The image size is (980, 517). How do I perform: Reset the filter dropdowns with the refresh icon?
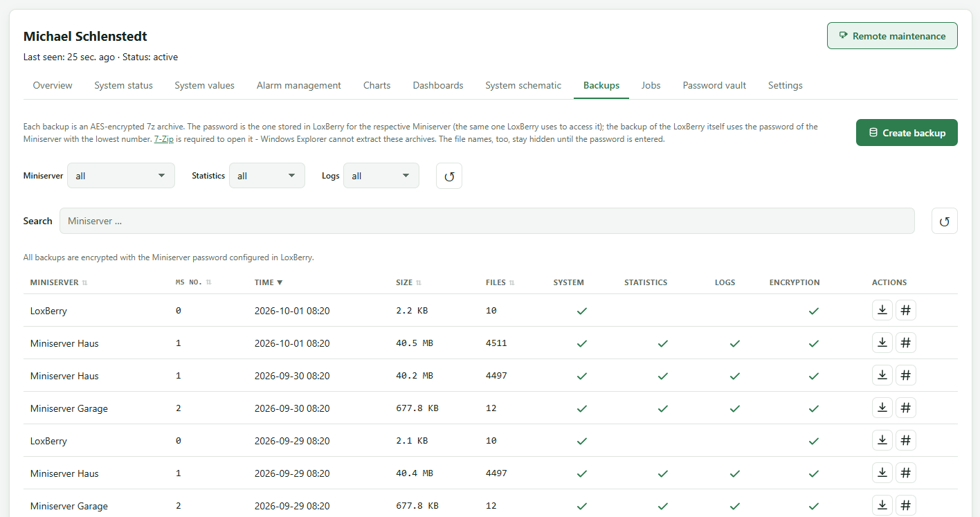pos(449,176)
